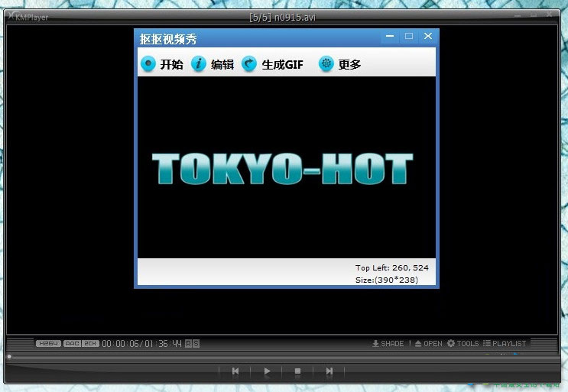Click the AAC audio codec badge
The height and width of the screenshot is (392, 568).
[x=73, y=344]
